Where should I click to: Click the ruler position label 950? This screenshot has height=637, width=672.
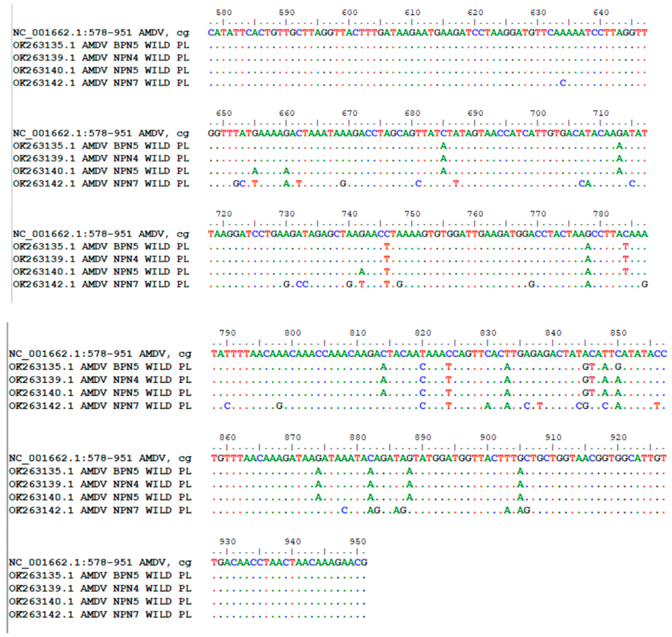pyautogui.click(x=358, y=541)
